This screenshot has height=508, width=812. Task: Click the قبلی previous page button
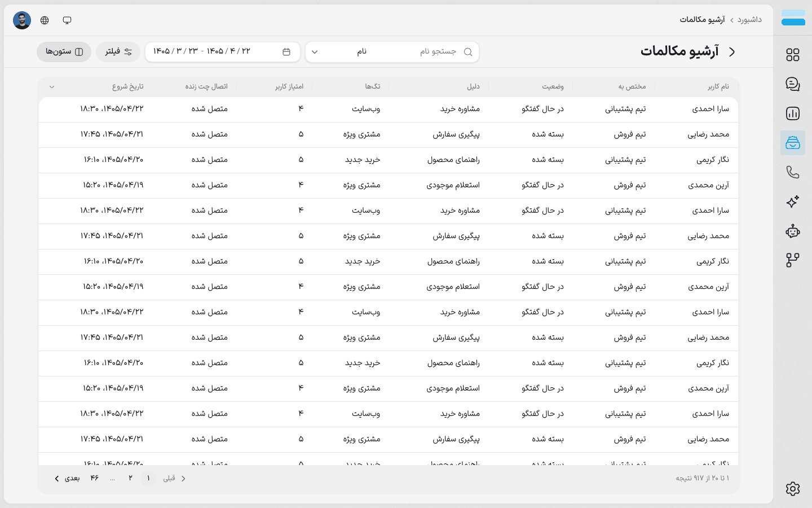(174, 478)
